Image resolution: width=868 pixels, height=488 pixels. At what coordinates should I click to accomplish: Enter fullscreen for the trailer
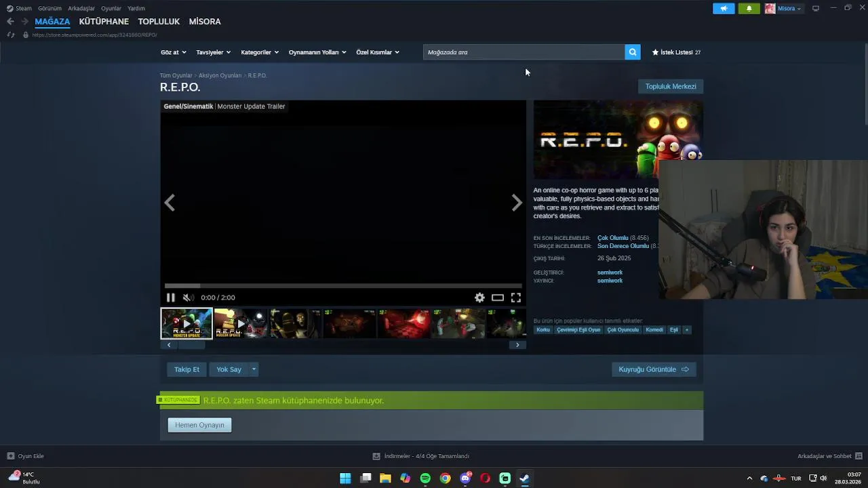(x=516, y=298)
